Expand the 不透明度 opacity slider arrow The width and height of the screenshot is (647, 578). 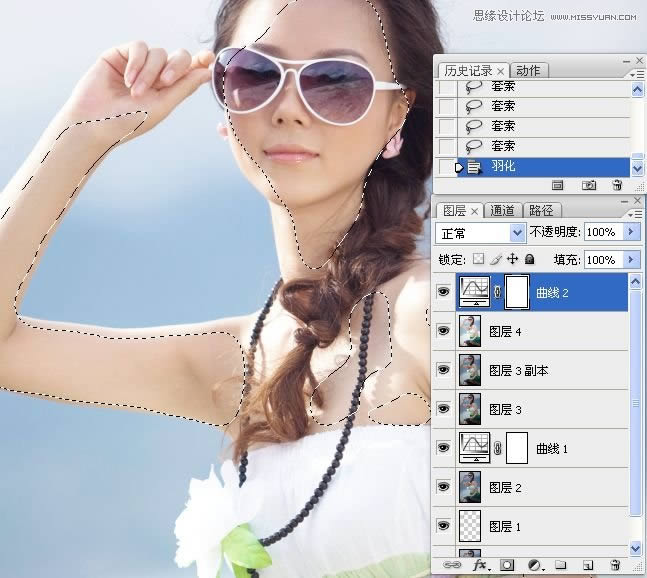[630, 232]
